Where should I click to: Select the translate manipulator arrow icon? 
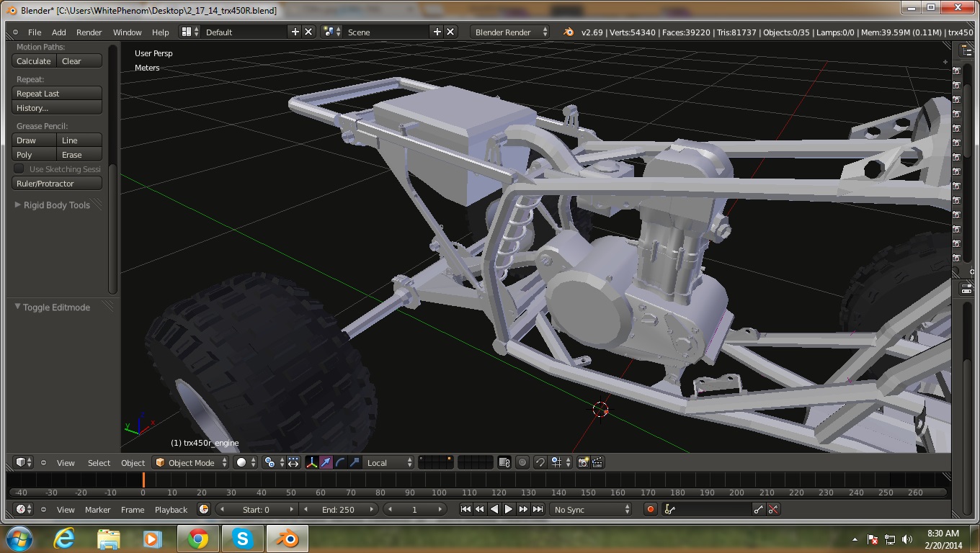tap(326, 462)
